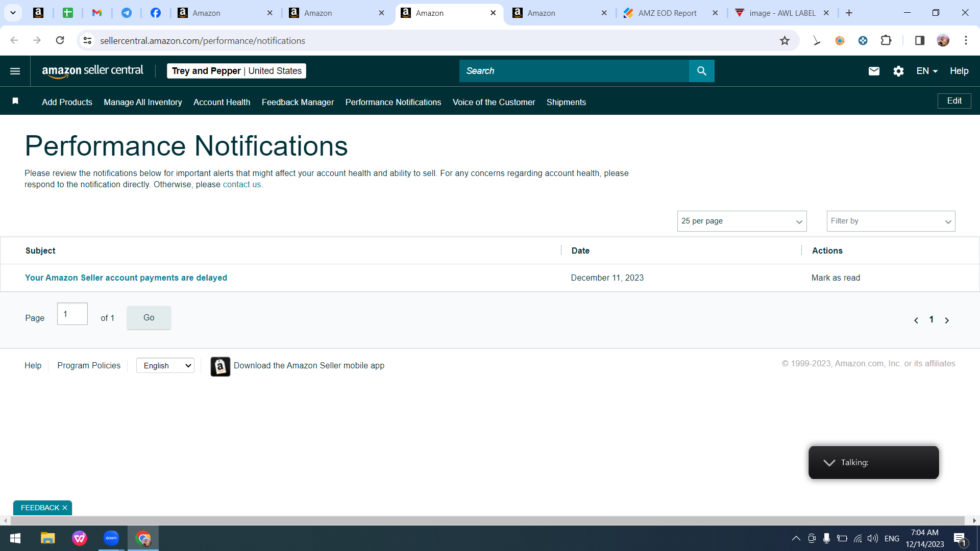Click the Subject column header
The height and width of the screenshot is (551, 980).
tap(40, 251)
